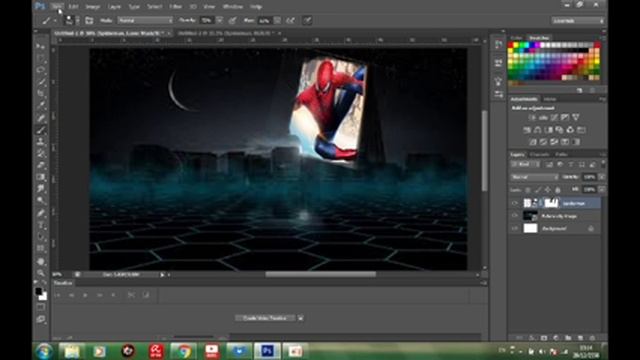Image resolution: width=640 pixels, height=360 pixels.
Task: Select the Crop tool
Action: point(41,94)
